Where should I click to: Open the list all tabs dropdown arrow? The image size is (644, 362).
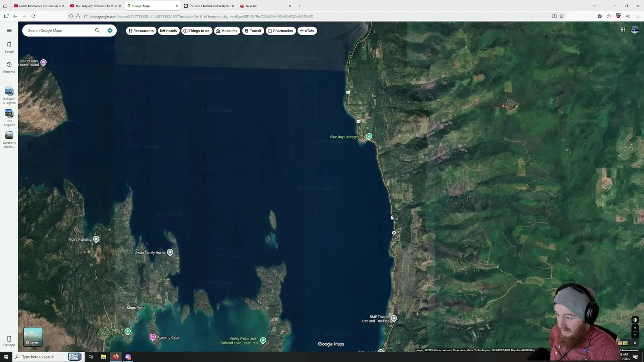594,6
